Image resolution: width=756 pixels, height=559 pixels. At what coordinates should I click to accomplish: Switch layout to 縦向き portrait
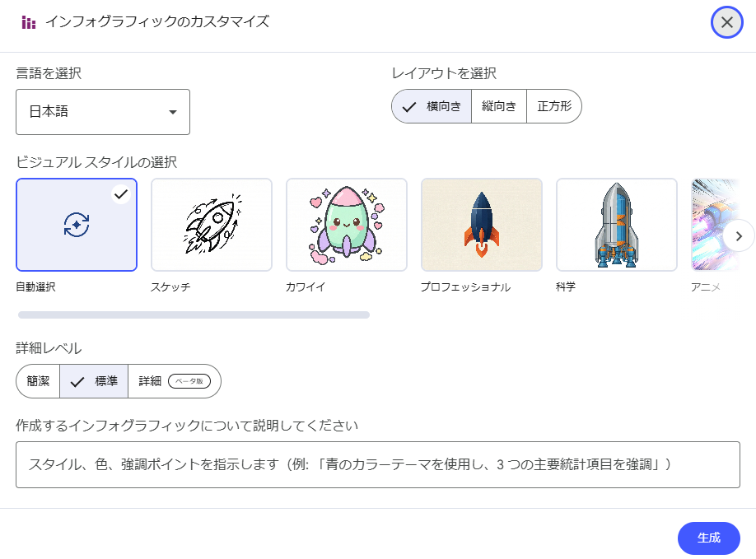coord(499,106)
